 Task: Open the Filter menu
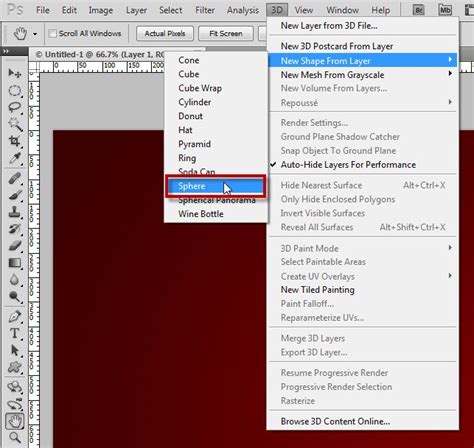coord(205,10)
